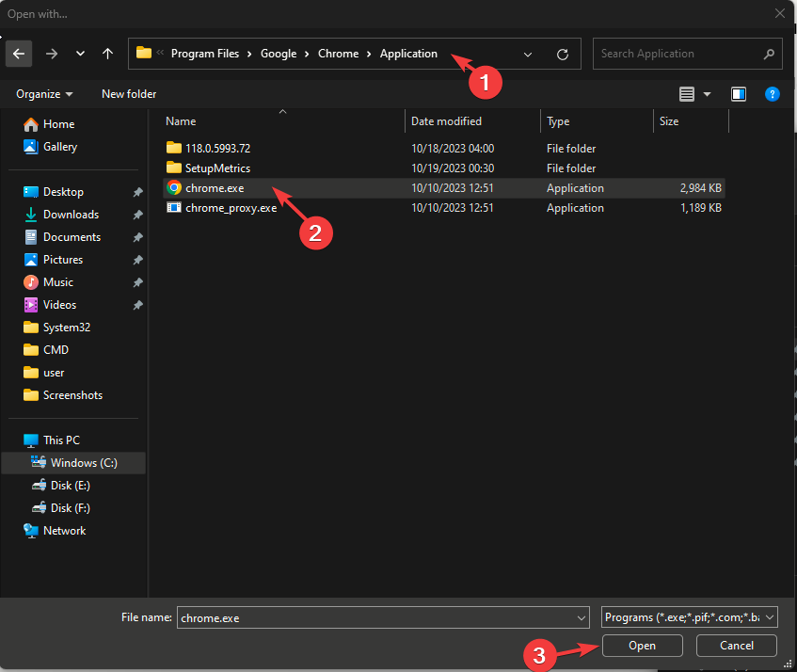The width and height of the screenshot is (797, 672).
Task: Open user folder in sidebar
Action: (x=54, y=373)
